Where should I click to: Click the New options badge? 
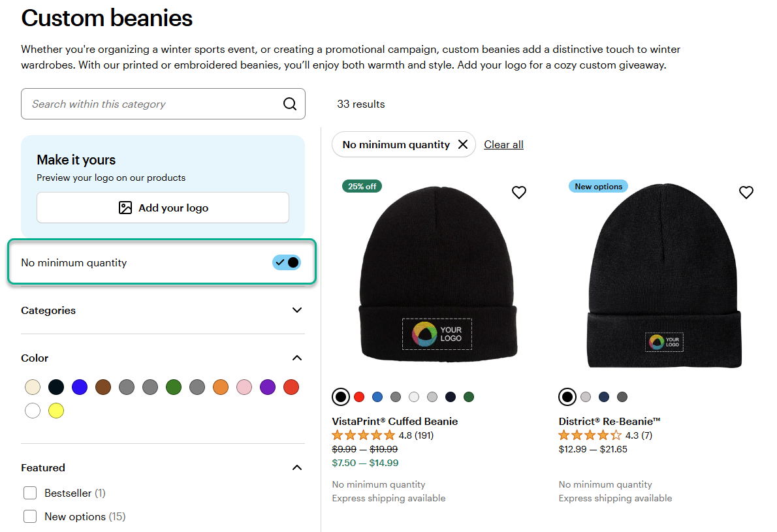(598, 186)
